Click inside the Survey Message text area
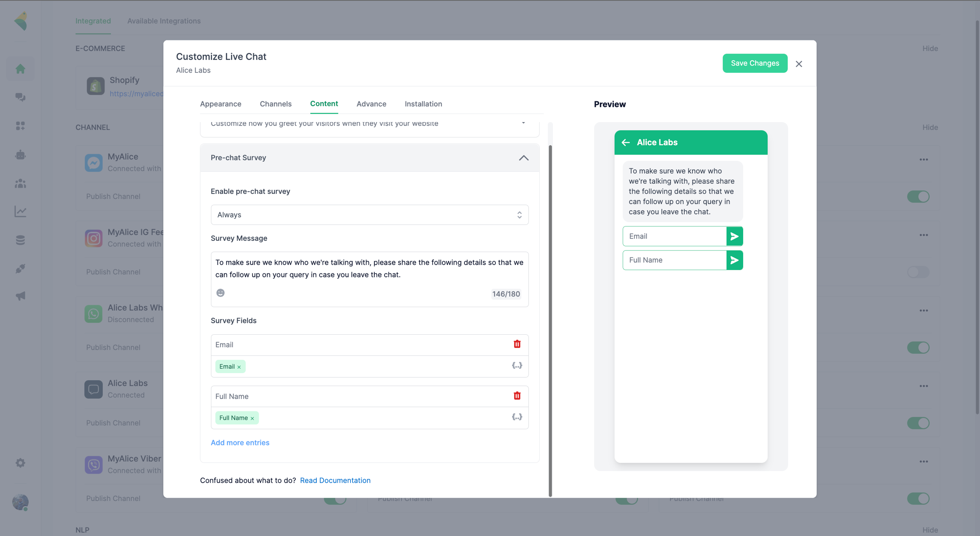Screen dimensions: 980x536 pyautogui.click(x=369, y=269)
